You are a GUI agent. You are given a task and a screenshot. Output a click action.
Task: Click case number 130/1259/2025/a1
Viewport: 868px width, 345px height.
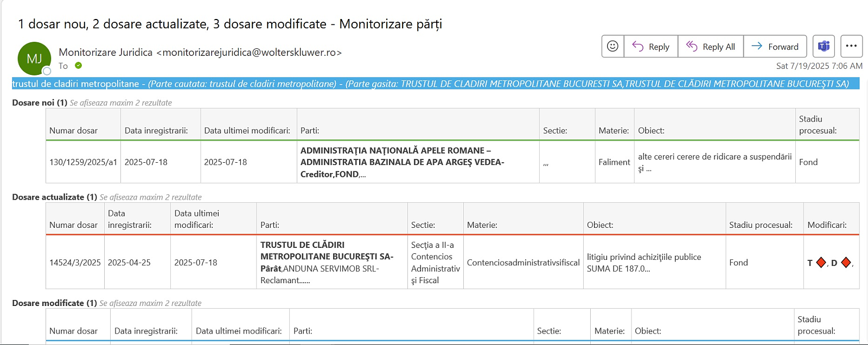point(83,162)
